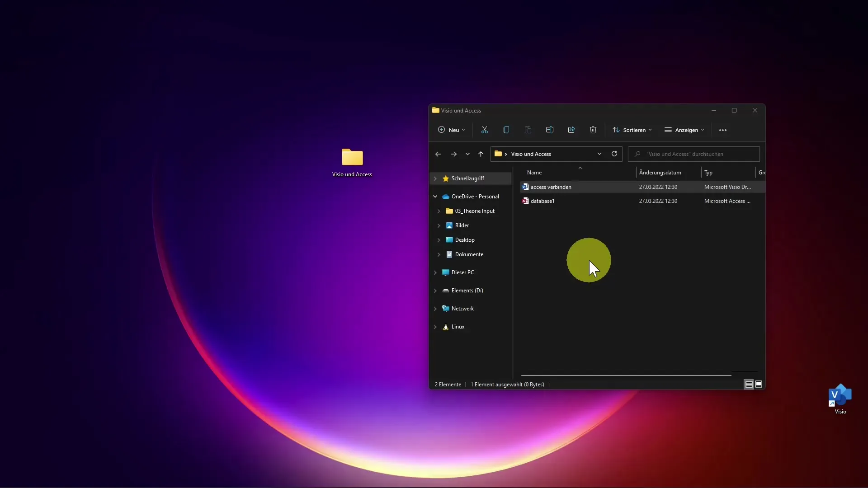Open the Sortieren dropdown

point(632,130)
